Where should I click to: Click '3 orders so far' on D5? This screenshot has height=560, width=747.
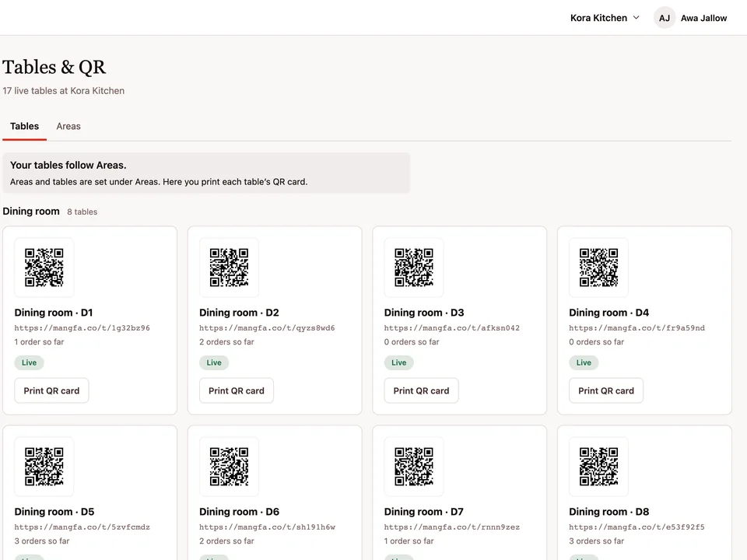(x=42, y=541)
